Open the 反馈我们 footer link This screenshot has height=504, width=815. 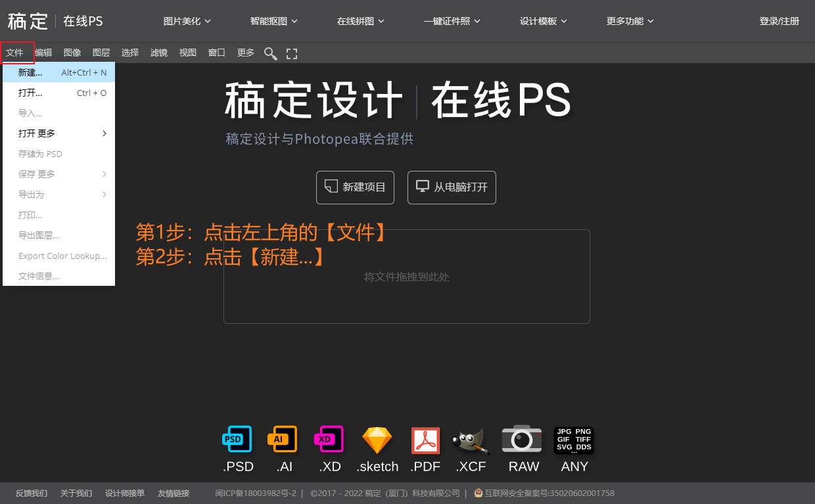click(32, 493)
